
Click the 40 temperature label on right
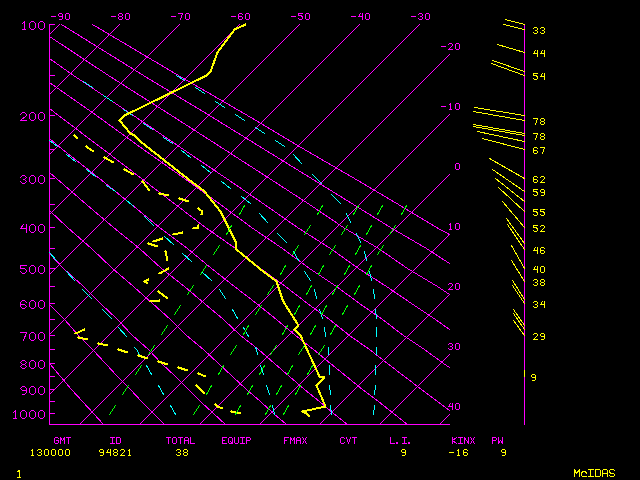pos(455,407)
